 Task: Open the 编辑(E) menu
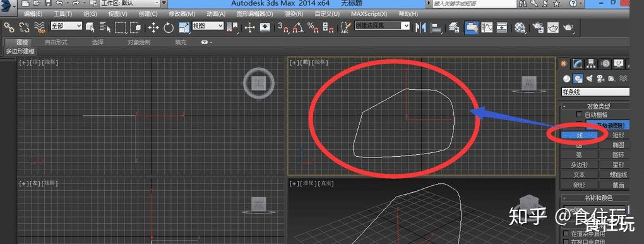pyautogui.click(x=33, y=13)
